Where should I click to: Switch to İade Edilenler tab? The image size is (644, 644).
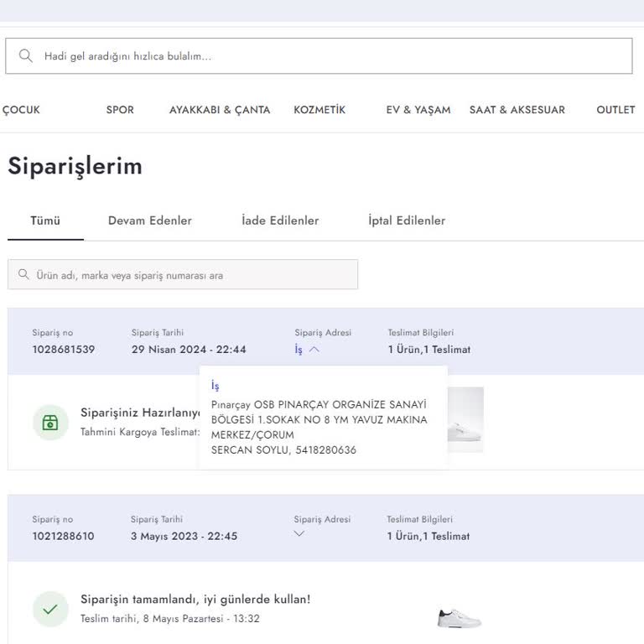coord(280,221)
